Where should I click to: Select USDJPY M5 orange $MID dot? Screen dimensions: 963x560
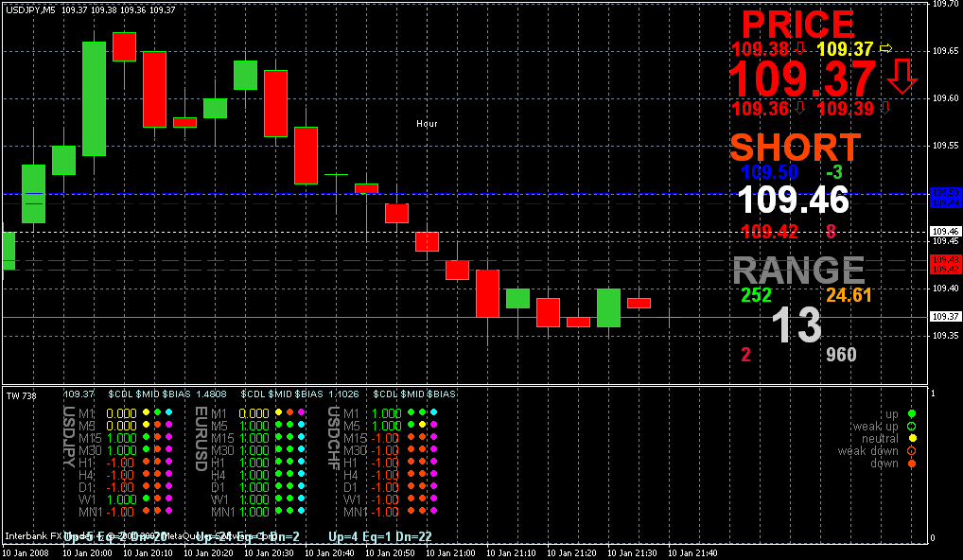tap(157, 425)
